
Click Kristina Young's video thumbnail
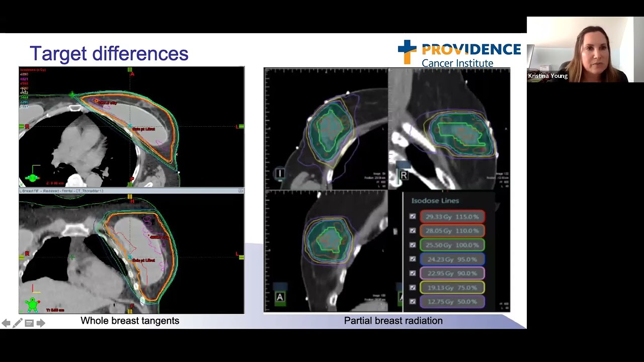tap(585, 49)
